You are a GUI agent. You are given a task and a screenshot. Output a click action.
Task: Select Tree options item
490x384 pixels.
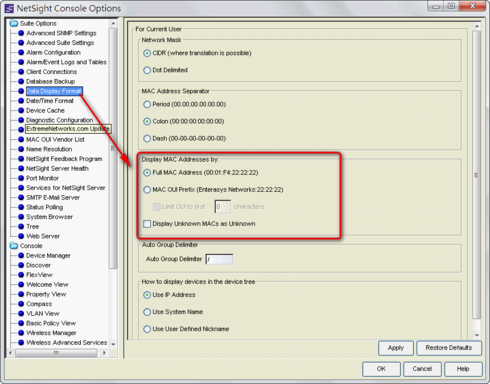coord(33,226)
